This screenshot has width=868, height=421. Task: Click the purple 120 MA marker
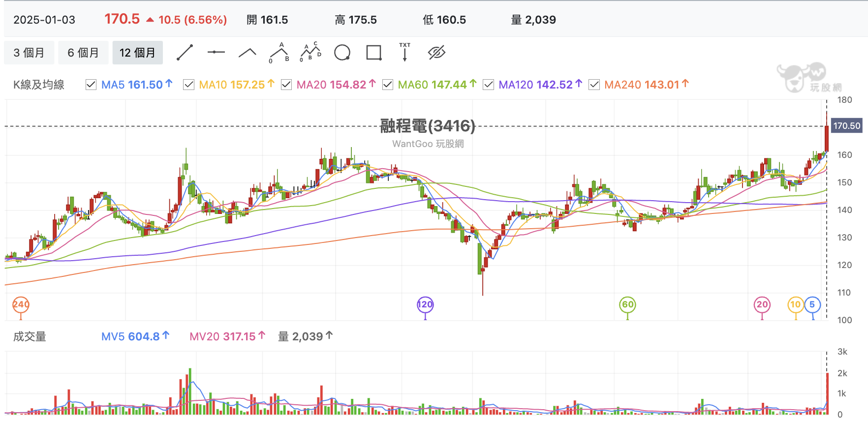coord(425,304)
